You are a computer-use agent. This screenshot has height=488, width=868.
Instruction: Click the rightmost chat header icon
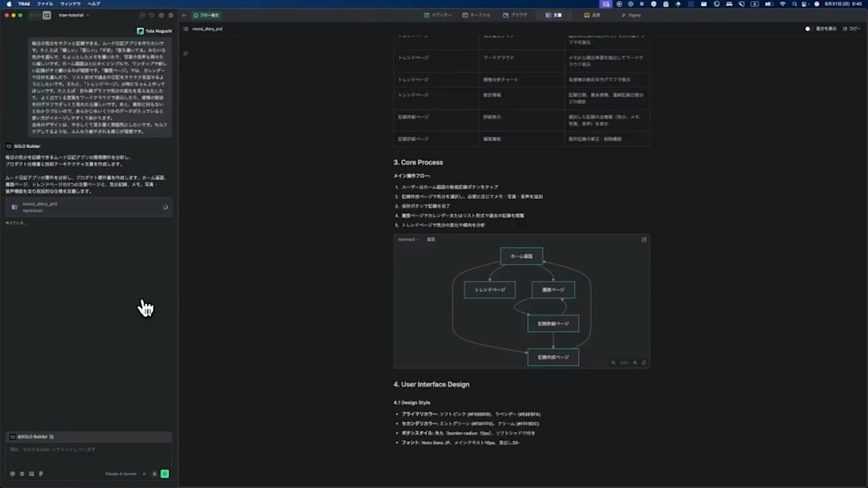pyautogui.click(x=171, y=14)
